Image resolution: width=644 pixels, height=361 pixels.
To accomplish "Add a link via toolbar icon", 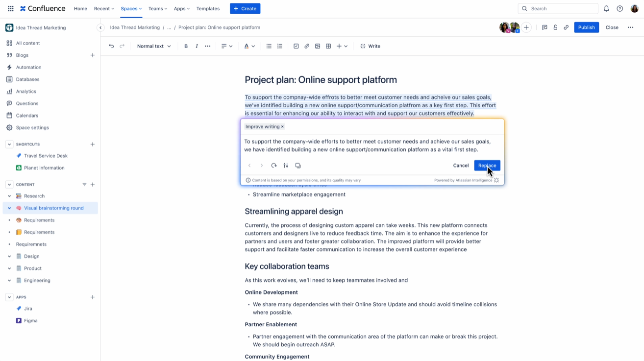I will (x=307, y=46).
